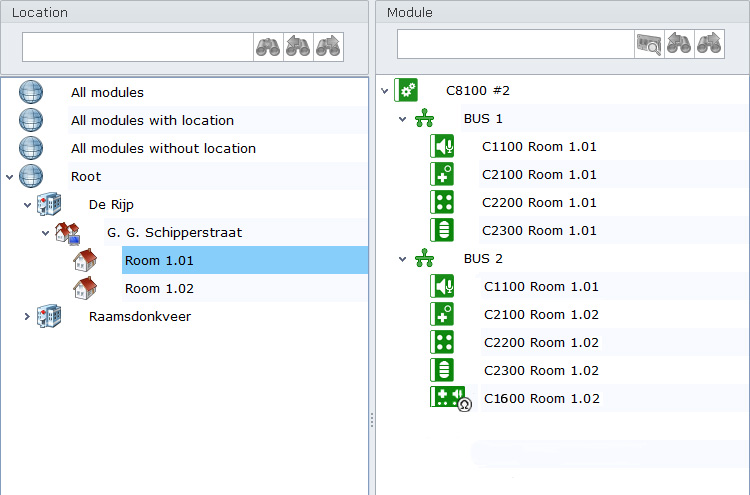
Task: Collapse the Root location node
Action: click(x=10, y=177)
